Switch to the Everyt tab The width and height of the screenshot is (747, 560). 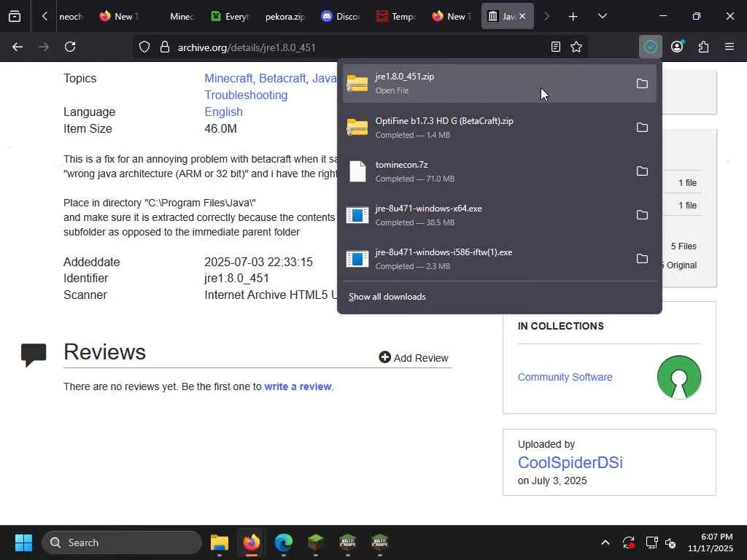[x=231, y=17]
